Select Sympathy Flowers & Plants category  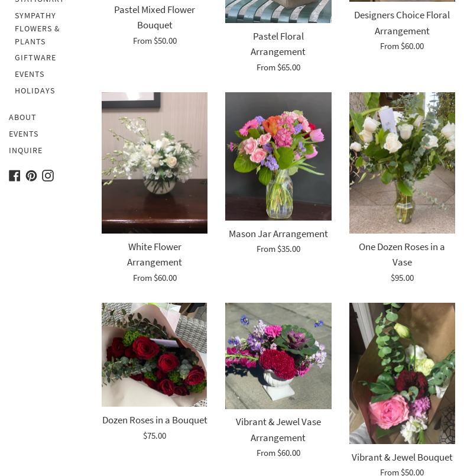coord(37,28)
